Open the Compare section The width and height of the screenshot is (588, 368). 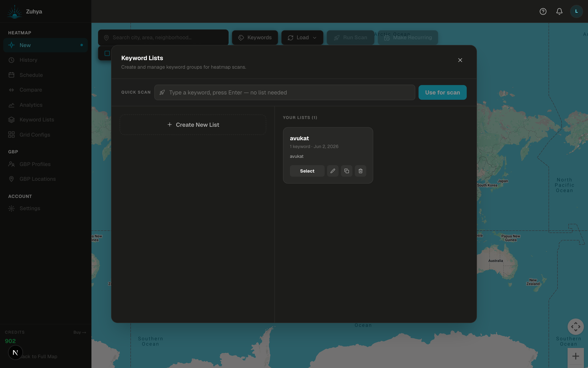tap(46, 90)
